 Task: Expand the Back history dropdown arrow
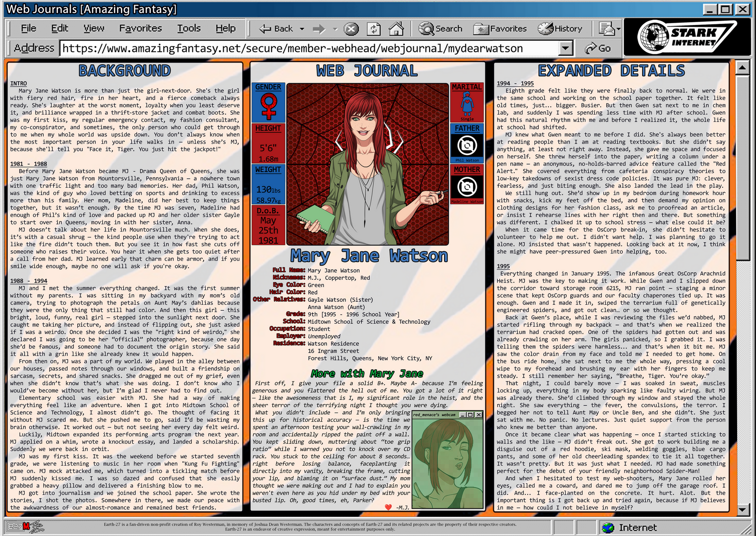[302, 29]
